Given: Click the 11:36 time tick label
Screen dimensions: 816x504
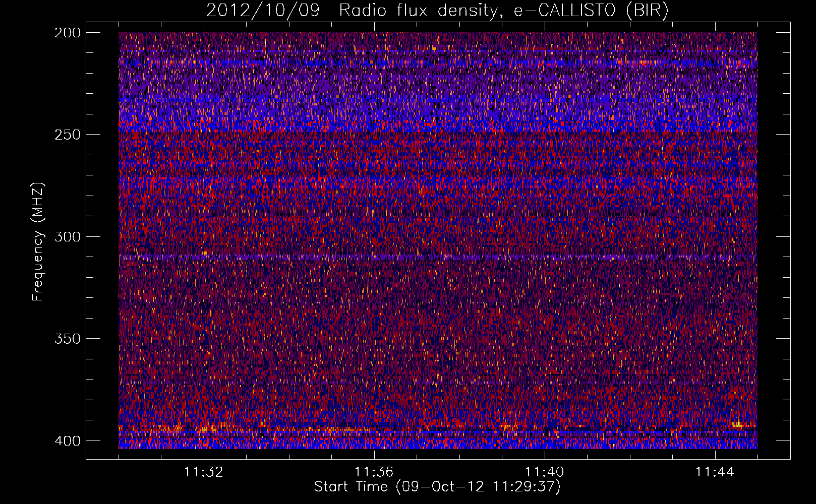Looking at the screenshot, I should point(374,472).
